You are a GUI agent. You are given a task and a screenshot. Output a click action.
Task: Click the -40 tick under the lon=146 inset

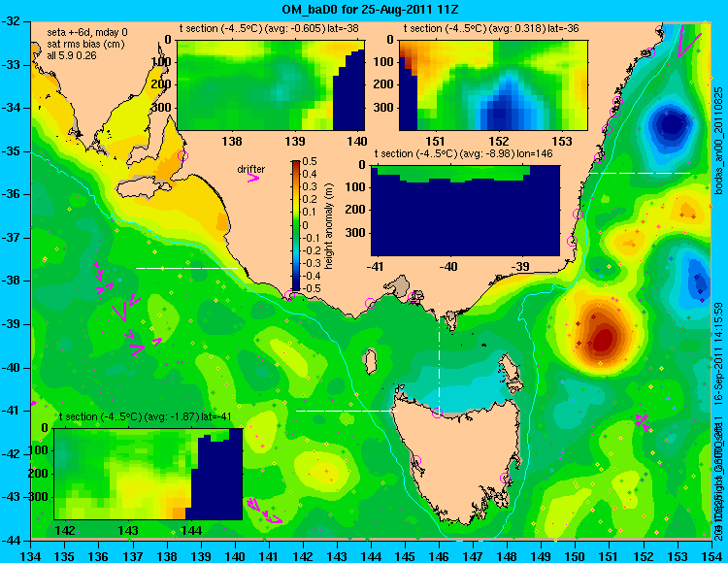[x=448, y=267]
